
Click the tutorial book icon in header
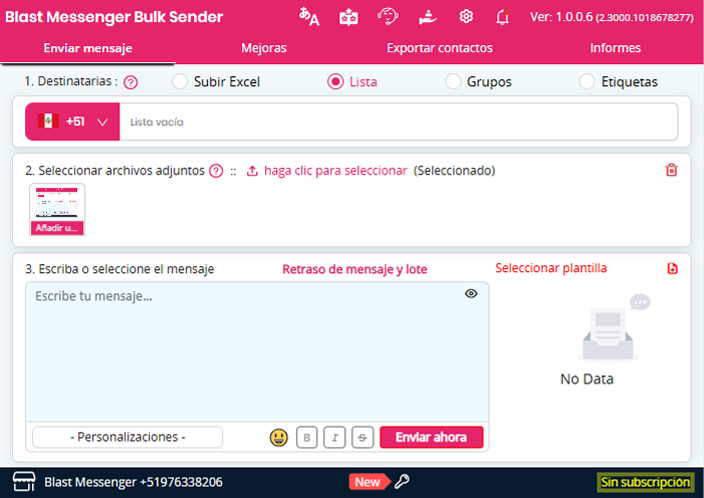click(x=348, y=18)
